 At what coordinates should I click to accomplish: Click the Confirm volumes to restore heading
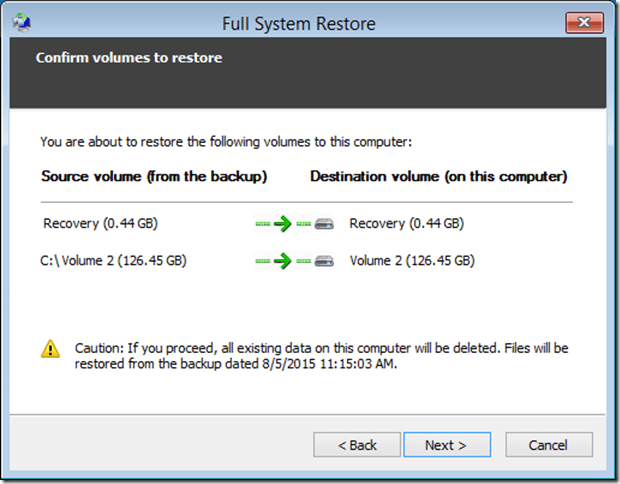pos(129,58)
